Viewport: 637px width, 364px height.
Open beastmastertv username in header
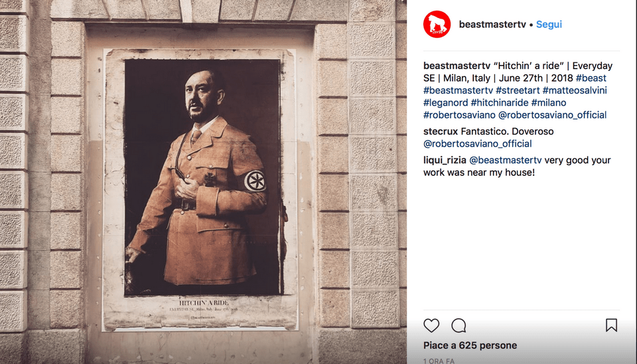pos(492,25)
